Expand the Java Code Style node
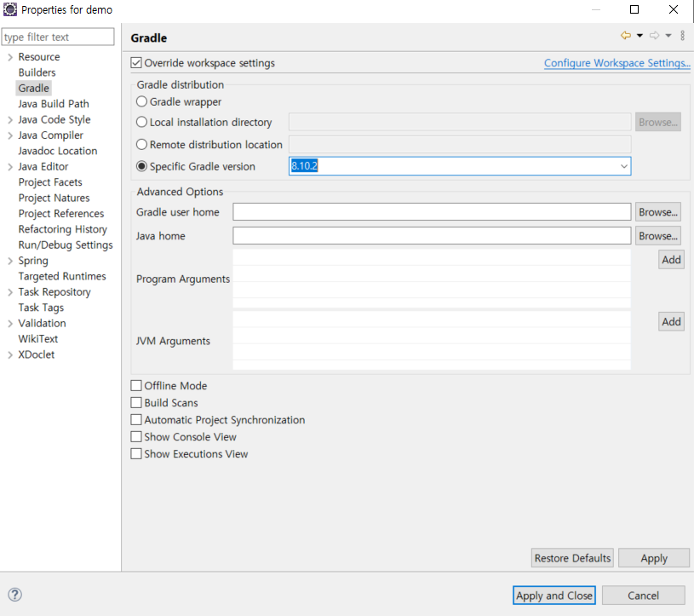 (x=10, y=119)
